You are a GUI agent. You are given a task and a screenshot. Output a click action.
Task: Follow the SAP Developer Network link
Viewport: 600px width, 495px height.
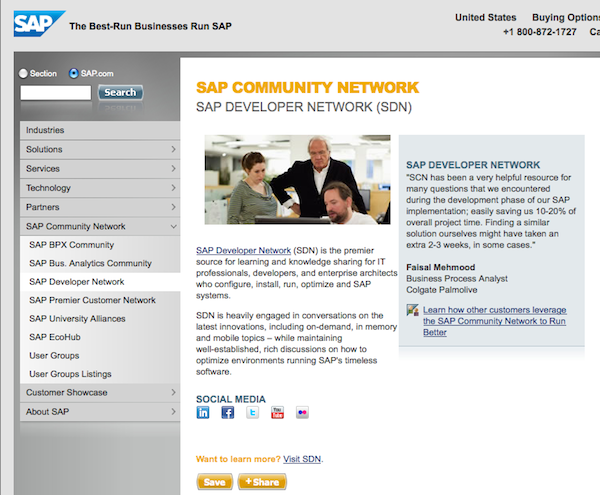tap(243, 251)
